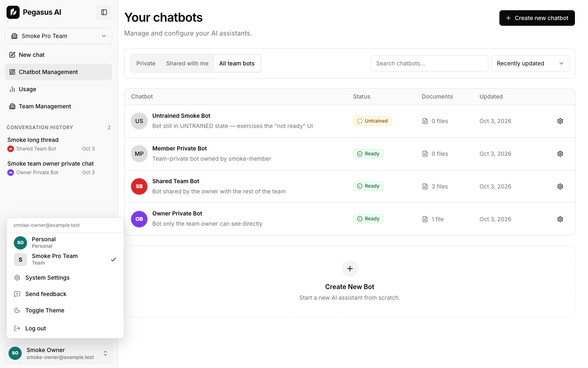Open the Recently updated sort dropdown

[x=531, y=63]
